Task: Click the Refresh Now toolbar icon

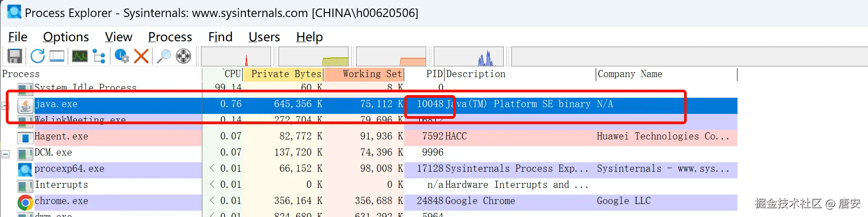Action: pyautogui.click(x=38, y=56)
